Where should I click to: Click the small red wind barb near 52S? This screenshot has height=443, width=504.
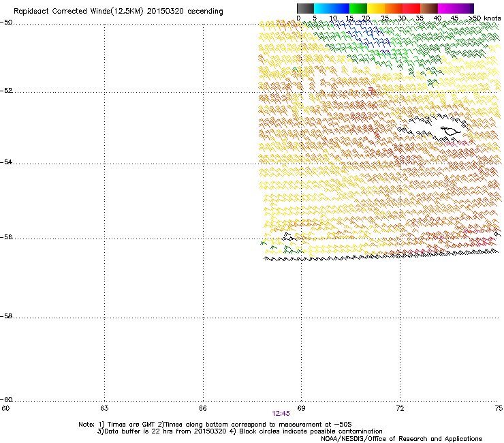[x=371, y=90]
